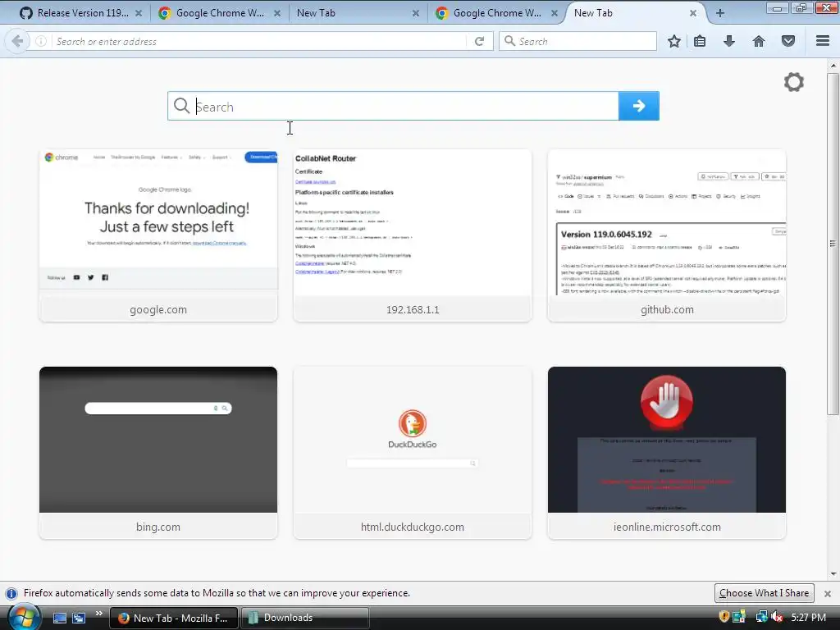This screenshot has height=630, width=840.
Task: Go to the home page icon
Action: click(x=759, y=41)
